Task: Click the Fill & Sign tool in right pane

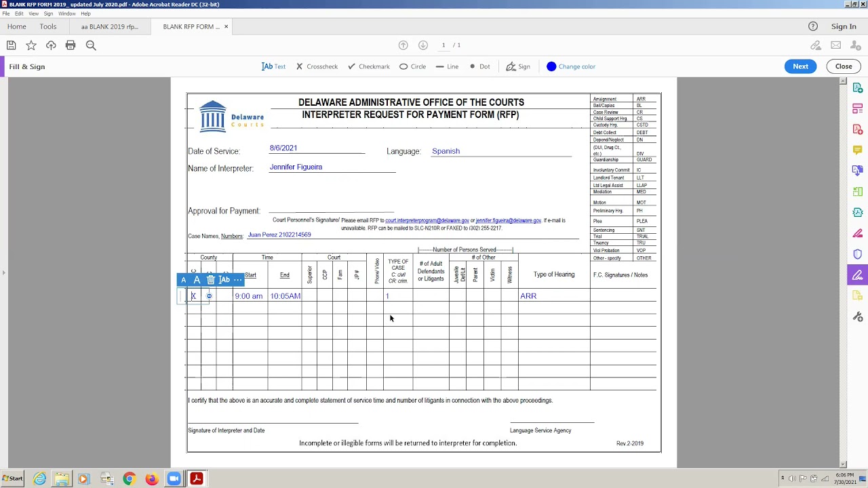Action: point(858,275)
